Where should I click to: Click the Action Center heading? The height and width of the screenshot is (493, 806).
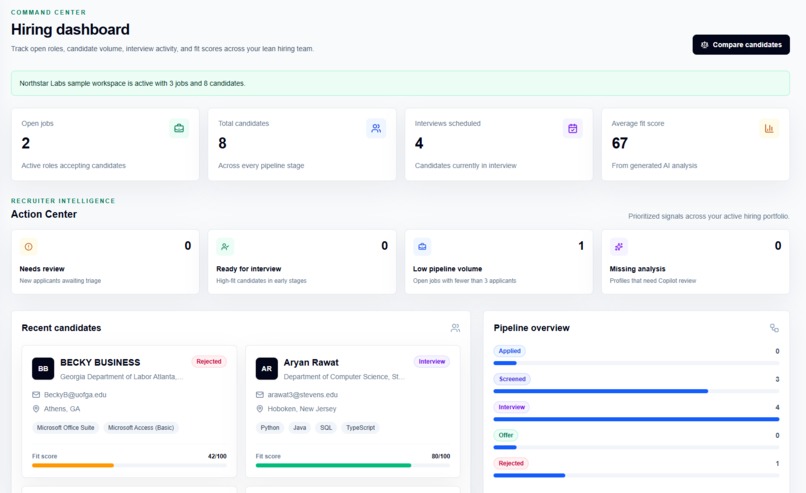[44, 214]
